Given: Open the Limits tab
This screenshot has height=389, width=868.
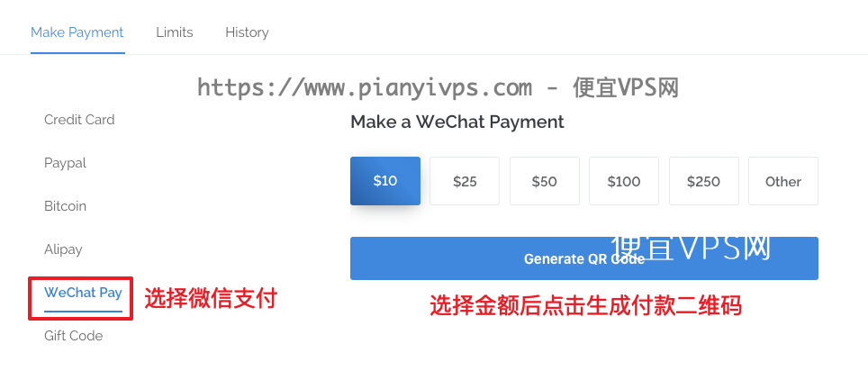Looking at the screenshot, I should [175, 32].
